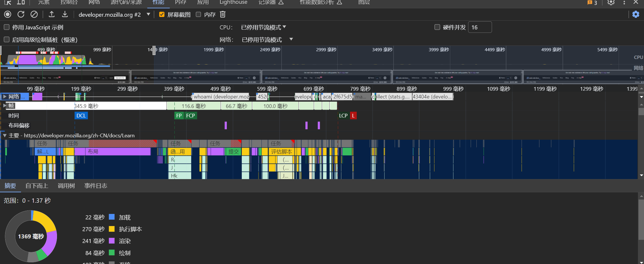Check 停用 JavaScript 示例 option

coord(7,27)
